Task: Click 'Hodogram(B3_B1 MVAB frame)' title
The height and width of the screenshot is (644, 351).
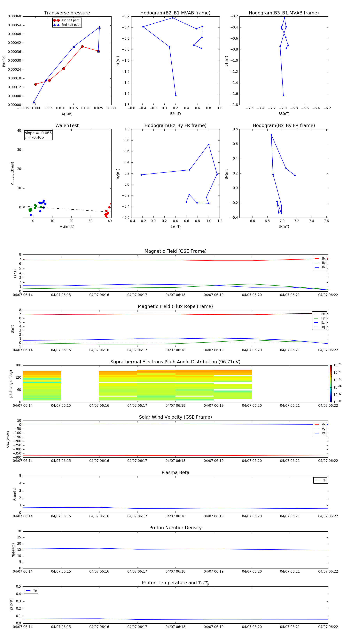Action: pyautogui.click(x=284, y=13)
